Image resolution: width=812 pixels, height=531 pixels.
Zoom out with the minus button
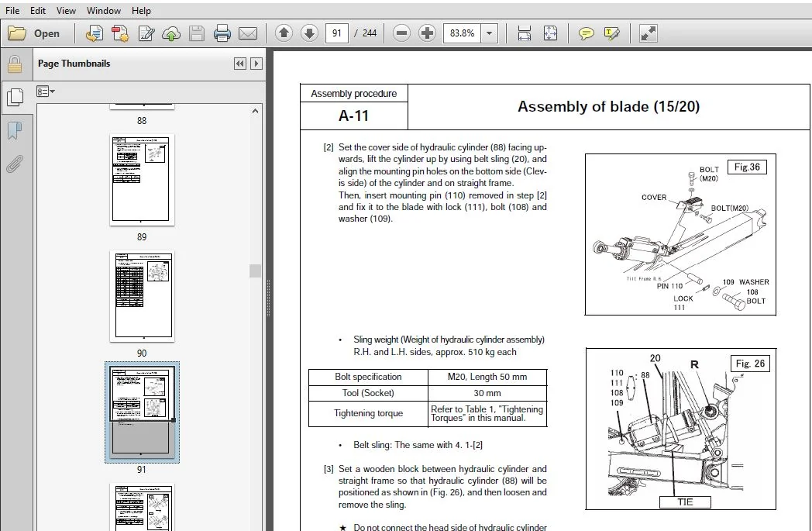pos(401,33)
